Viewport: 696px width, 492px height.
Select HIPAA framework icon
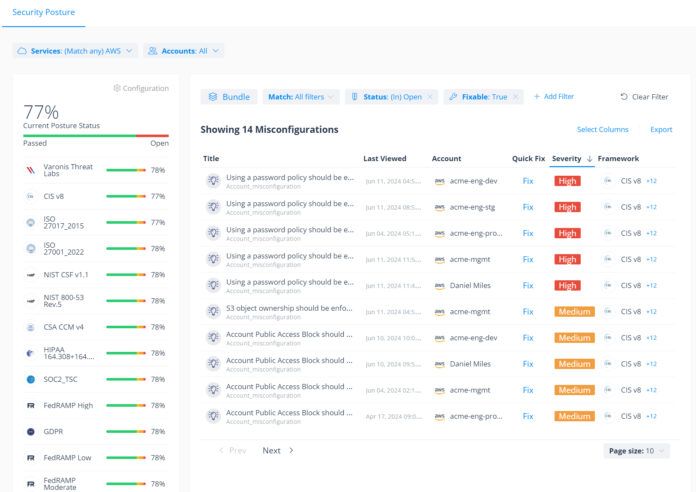click(x=31, y=353)
